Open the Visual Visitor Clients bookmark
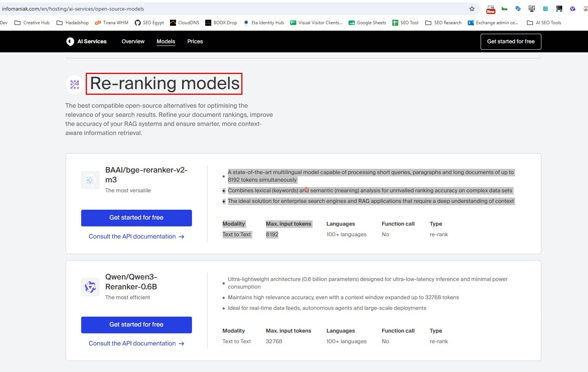This screenshot has height=372, width=588. pos(316,23)
